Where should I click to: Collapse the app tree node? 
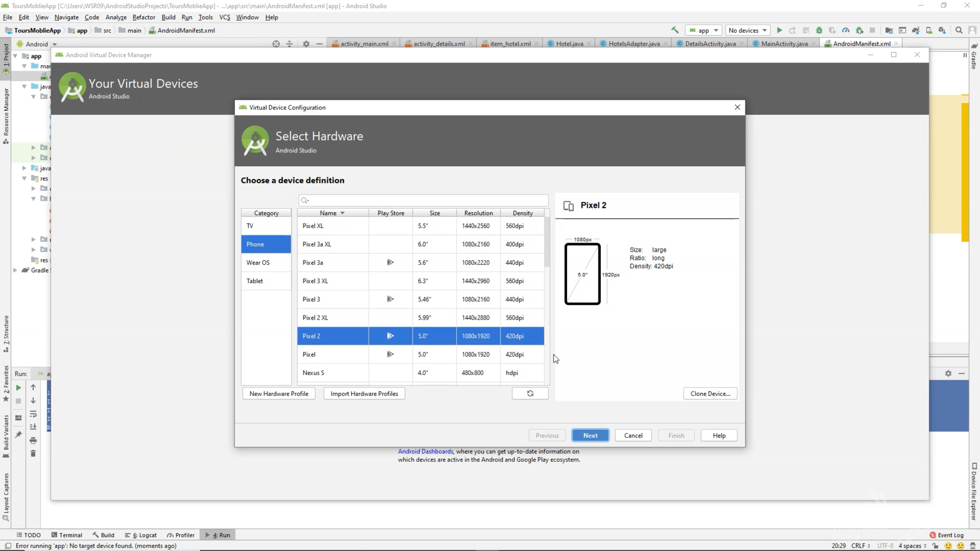click(16, 57)
